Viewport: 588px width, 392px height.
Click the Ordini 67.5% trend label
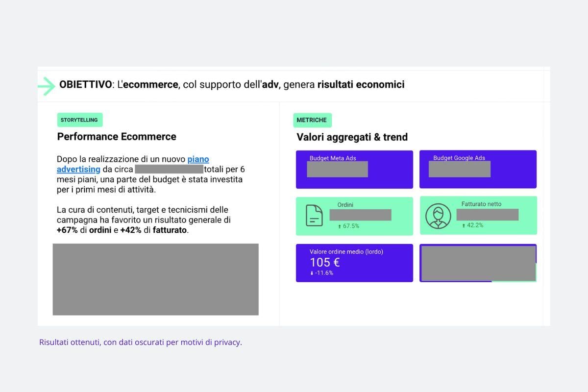tap(348, 226)
